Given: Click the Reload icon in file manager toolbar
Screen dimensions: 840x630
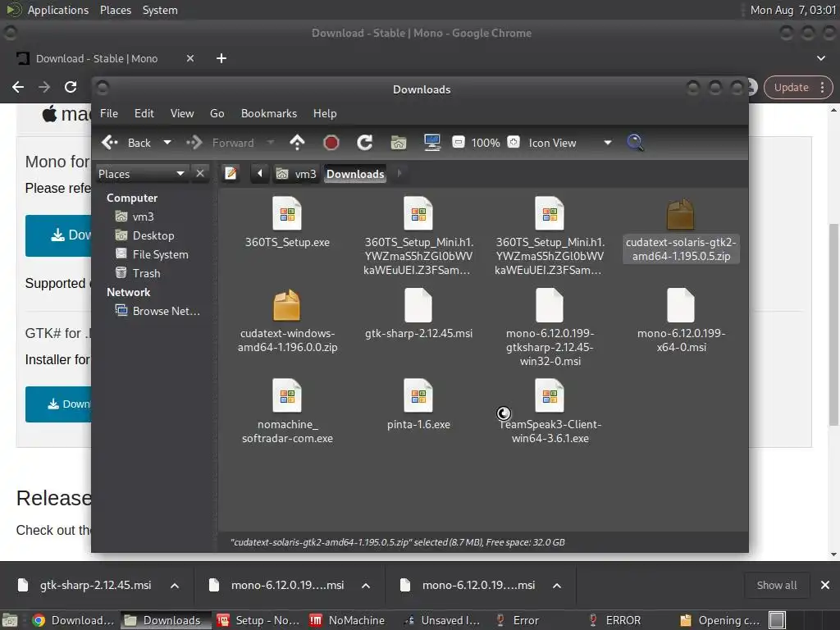Looking at the screenshot, I should pyautogui.click(x=365, y=143).
